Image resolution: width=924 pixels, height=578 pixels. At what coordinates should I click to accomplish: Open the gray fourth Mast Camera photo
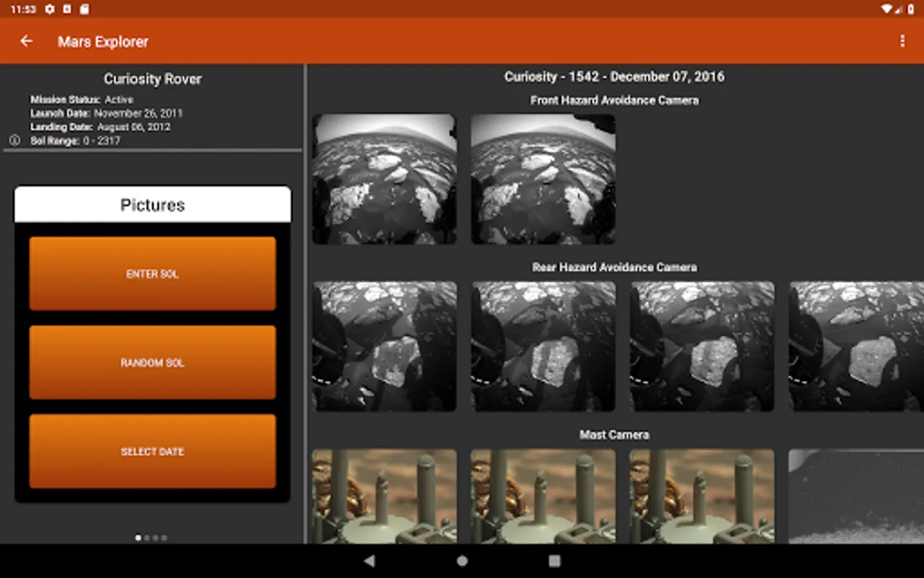click(856, 496)
